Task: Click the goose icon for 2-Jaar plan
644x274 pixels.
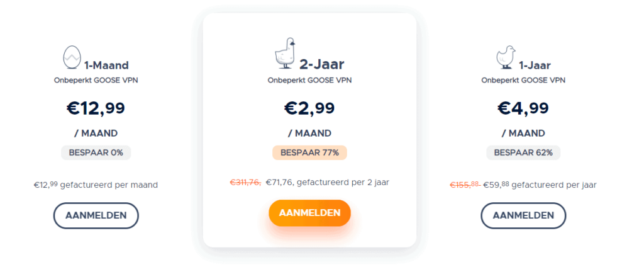Action: click(x=284, y=54)
